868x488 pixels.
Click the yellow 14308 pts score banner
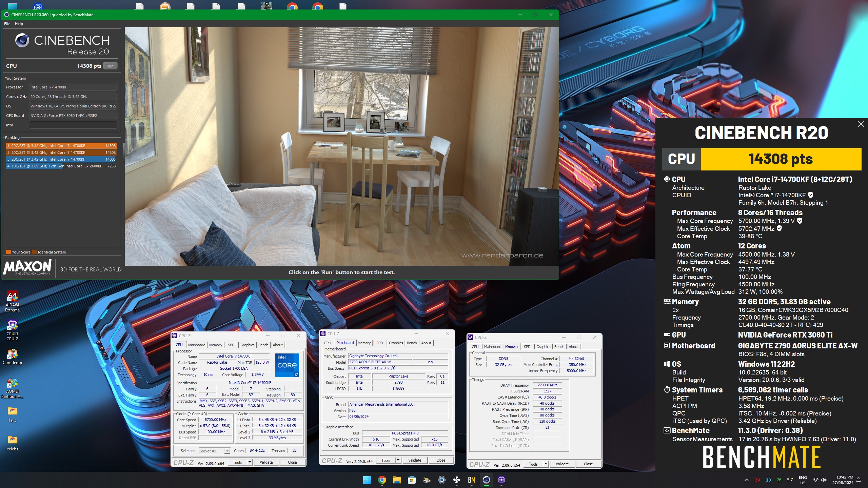click(x=781, y=159)
